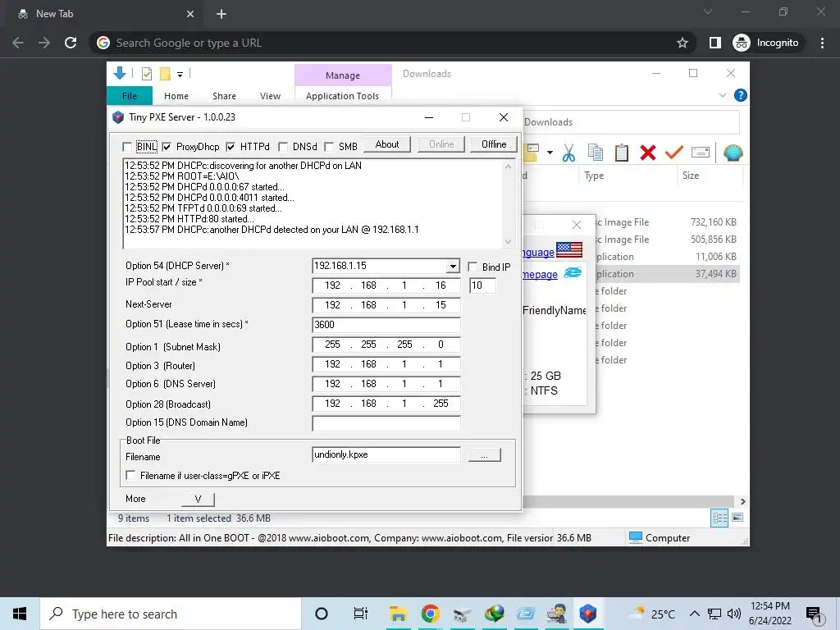Click the red X Delete icon in Explorer
The width and height of the screenshot is (840, 630).
click(648, 153)
